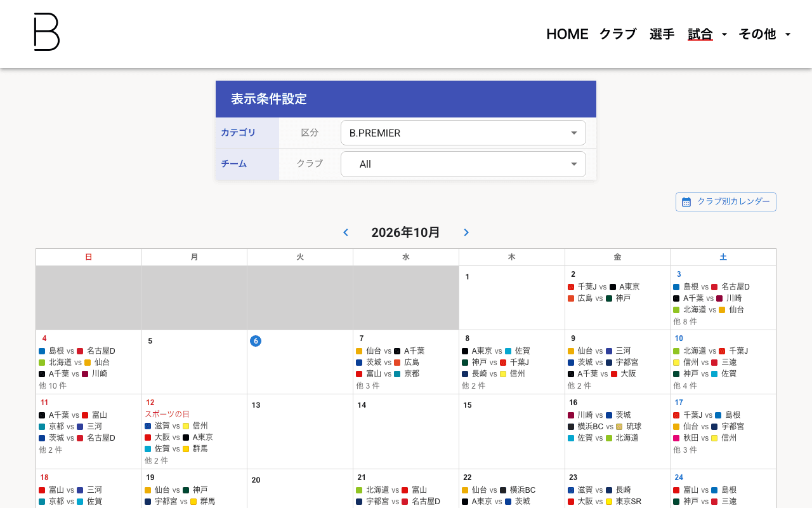812x508 pixels.
Task: Click the スポーツの日 holiday label
Action: [167, 414]
